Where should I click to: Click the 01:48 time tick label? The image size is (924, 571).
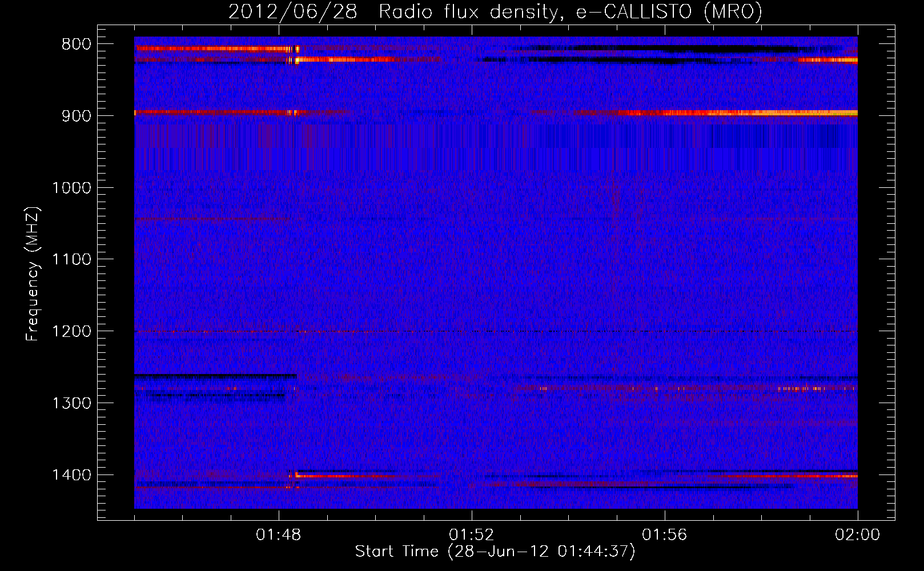[x=279, y=535]
